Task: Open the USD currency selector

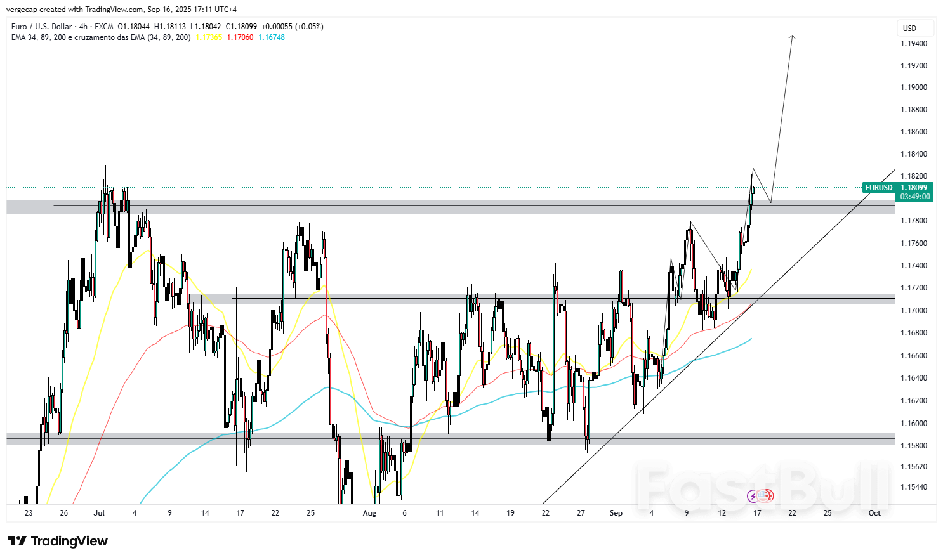Action: click(916, 28)
